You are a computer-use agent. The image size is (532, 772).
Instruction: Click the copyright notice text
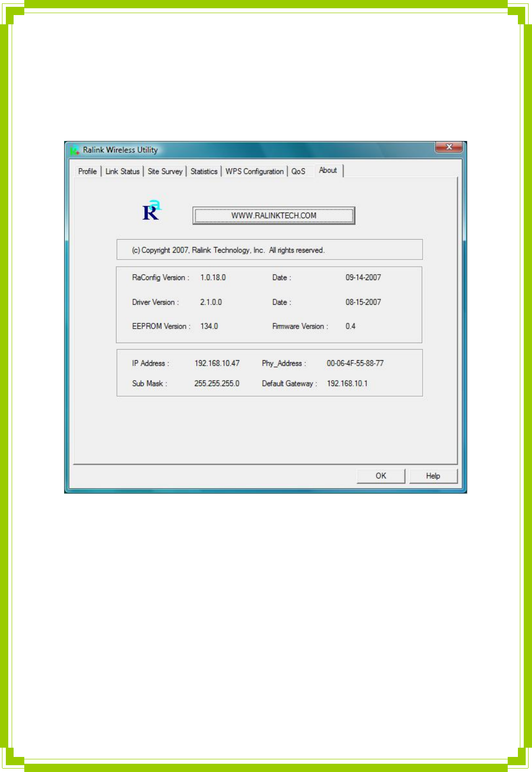pyautogui.click(x=228, y=250)
